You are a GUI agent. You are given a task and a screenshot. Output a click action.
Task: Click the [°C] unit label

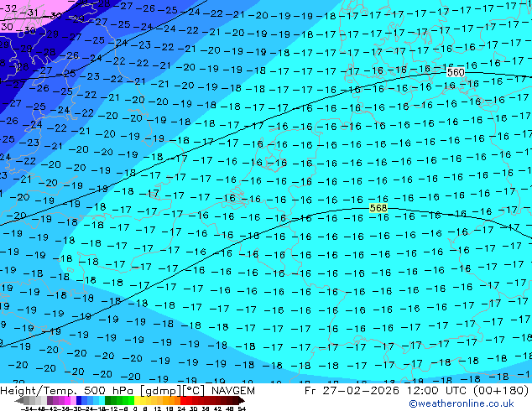tap(194, 391)
